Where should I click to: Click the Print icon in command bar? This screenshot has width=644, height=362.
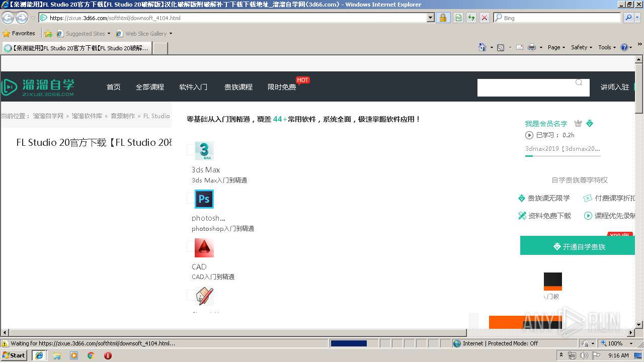click(532, 47)
